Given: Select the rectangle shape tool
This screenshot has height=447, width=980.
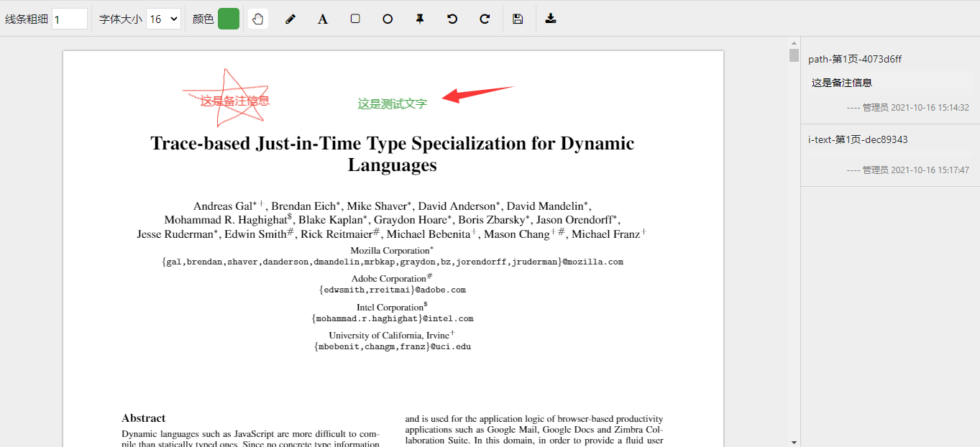Looking at the screenshot, I should tap(355, 19).
